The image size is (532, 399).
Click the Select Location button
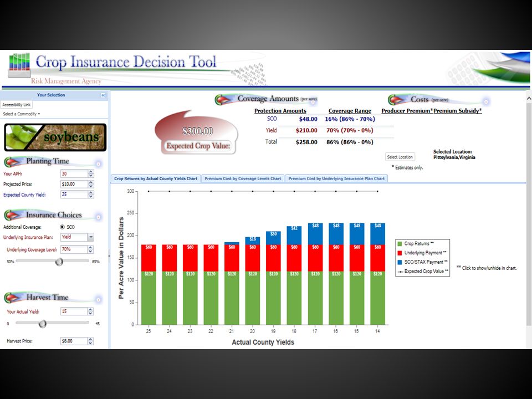coord(400,157)
